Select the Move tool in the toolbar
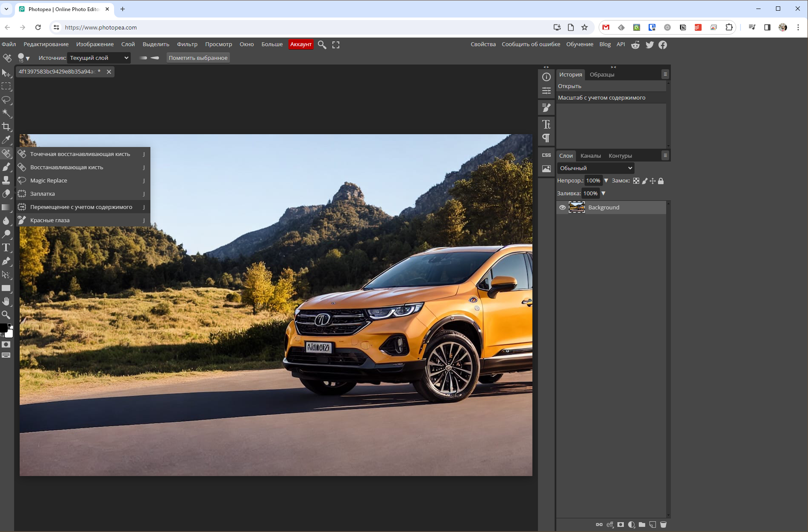 pos(6,73)
